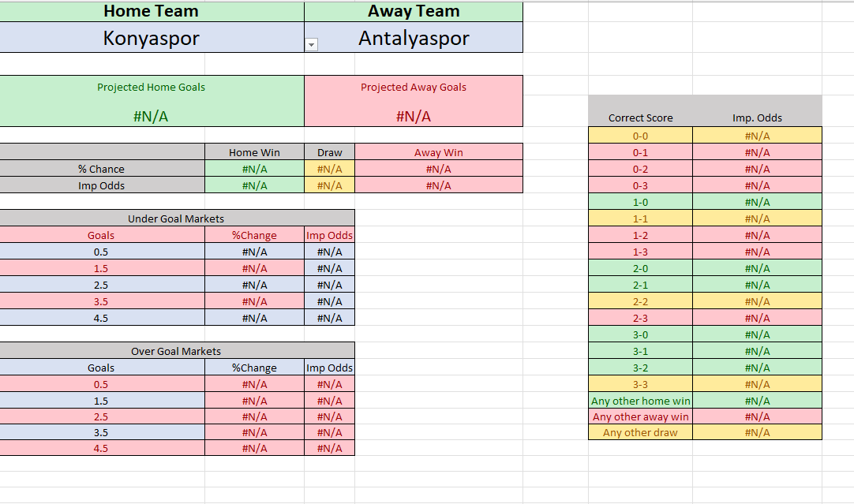Click the Correct Score column header
Viewport: 854px width, 504px height.
(640, 118)
